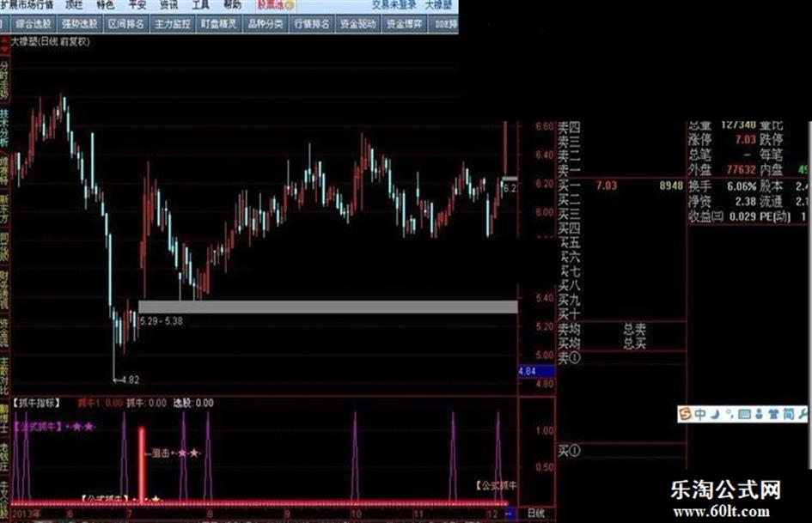The width and height of the screenshot is (812, 523).
Task: Click the gray 5.29 - 5.38 support band
Action: [x=327, y=307]
